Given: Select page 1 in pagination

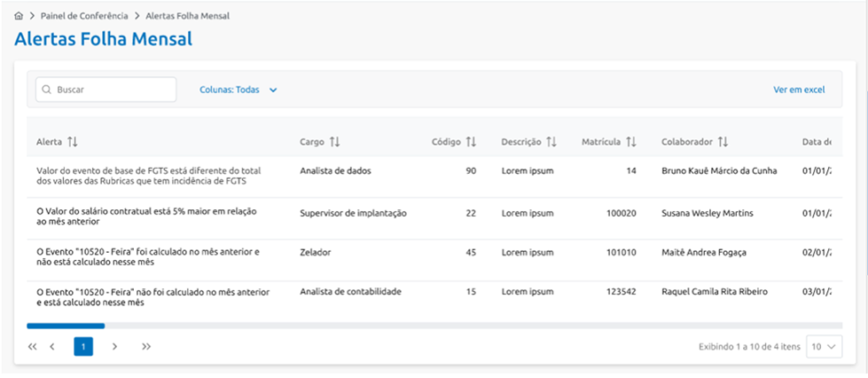Looking at the screenshot, I should pos(83,347).
